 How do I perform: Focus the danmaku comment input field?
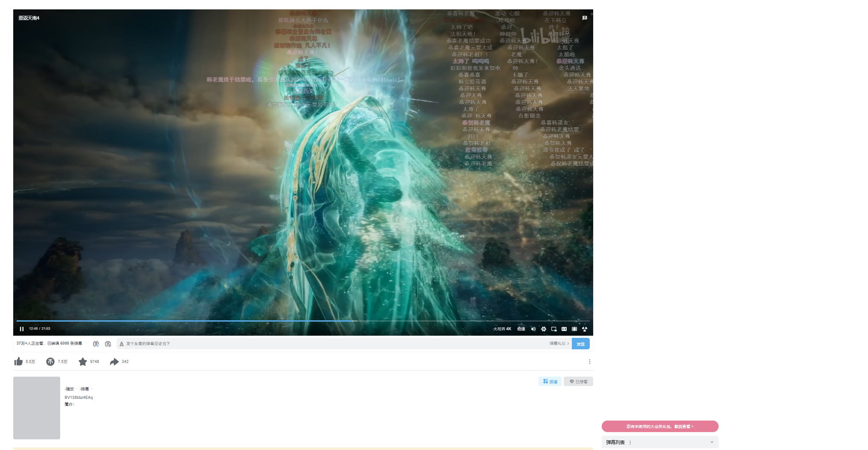click(336, 344)
